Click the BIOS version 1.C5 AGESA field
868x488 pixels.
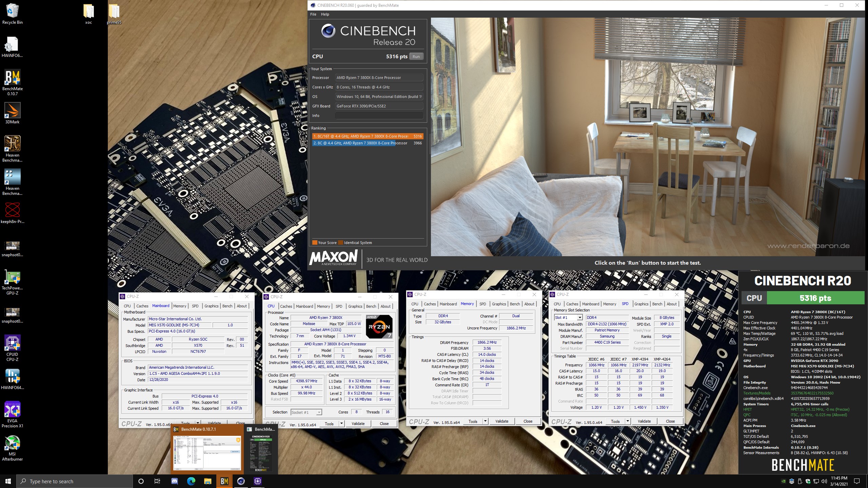[198, 373]
